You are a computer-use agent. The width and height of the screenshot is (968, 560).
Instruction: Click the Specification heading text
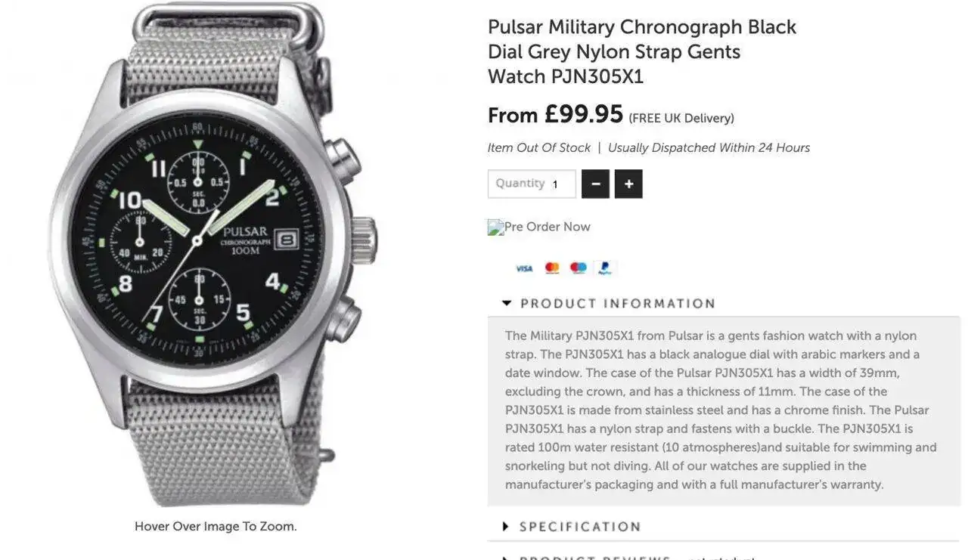click(x=580, y=526)
